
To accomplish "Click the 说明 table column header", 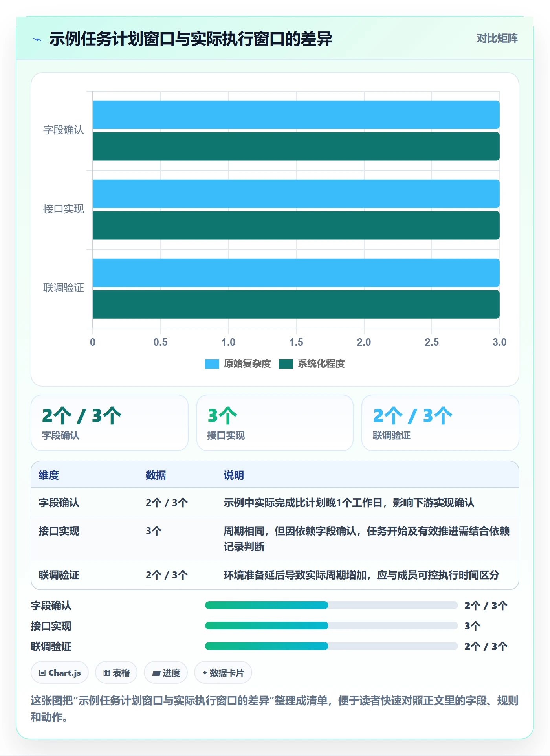I will coord(234,475).
